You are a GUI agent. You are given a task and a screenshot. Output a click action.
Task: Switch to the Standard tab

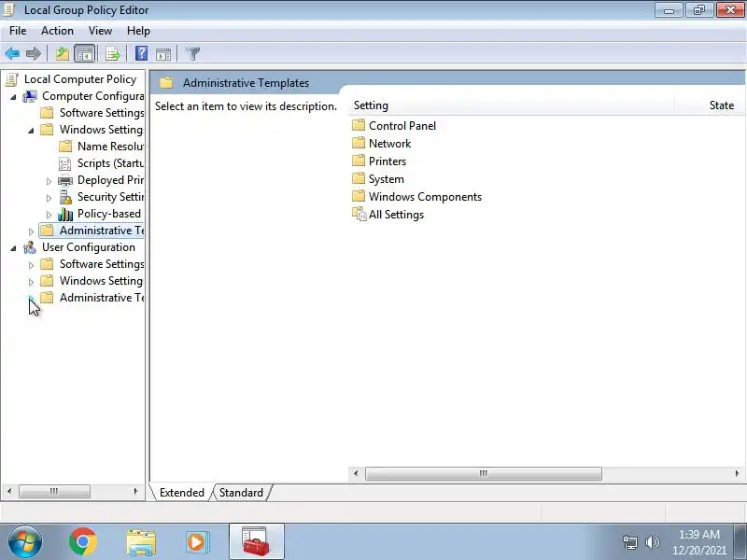[x=241, y=493]
